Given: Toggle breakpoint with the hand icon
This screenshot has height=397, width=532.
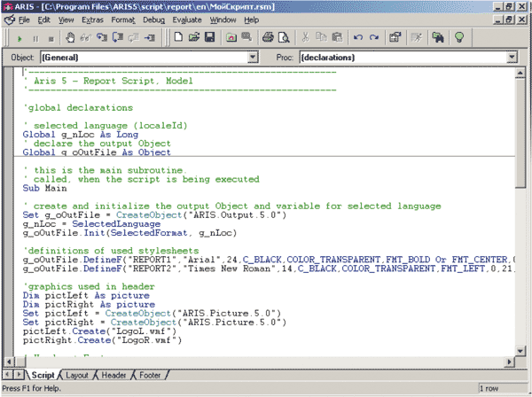Looking at the screenshot, I should (71, 38).
